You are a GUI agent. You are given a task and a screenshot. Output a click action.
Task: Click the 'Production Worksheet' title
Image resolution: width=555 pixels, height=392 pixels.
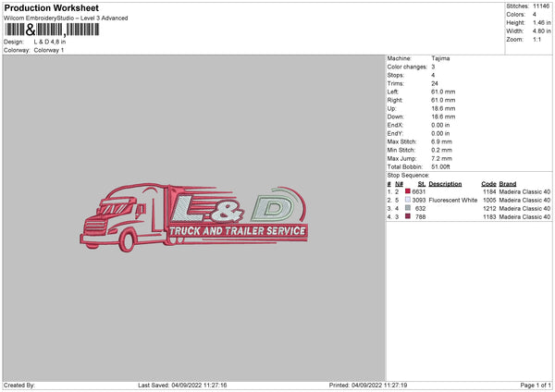(51, 7)
